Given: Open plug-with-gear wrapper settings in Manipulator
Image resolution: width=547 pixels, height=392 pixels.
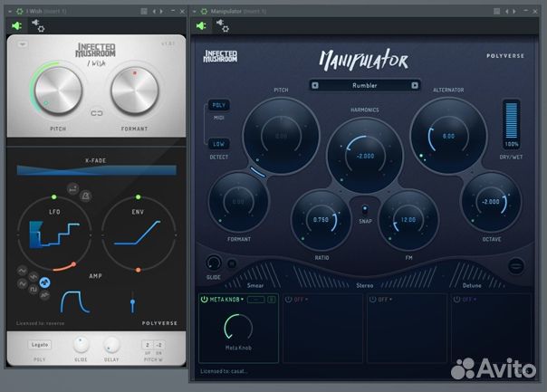Looking at the screenshot, I should (x=223, y=26).
